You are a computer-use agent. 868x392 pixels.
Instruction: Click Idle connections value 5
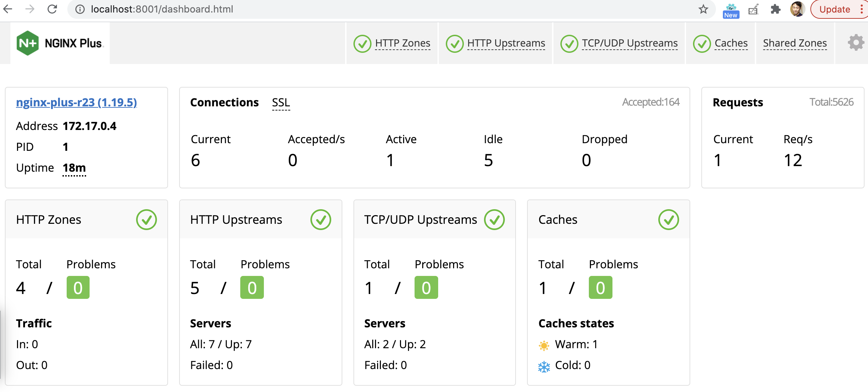point(488,161)
